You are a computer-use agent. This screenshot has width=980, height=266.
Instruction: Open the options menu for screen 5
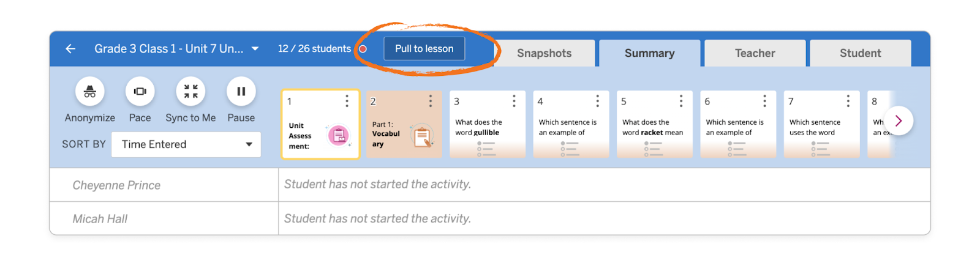click(681, 101)
